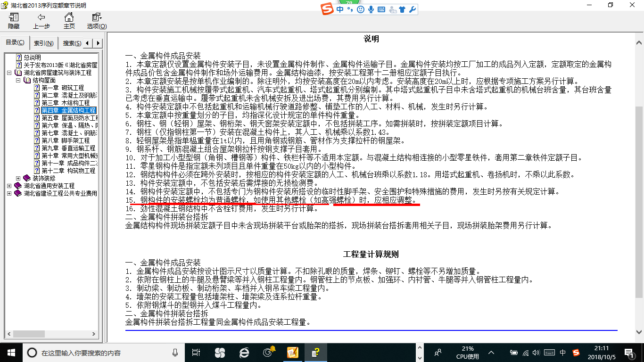
Task: Open 第十章 常用大型机械 topic
Action: (x=69, y=156)
